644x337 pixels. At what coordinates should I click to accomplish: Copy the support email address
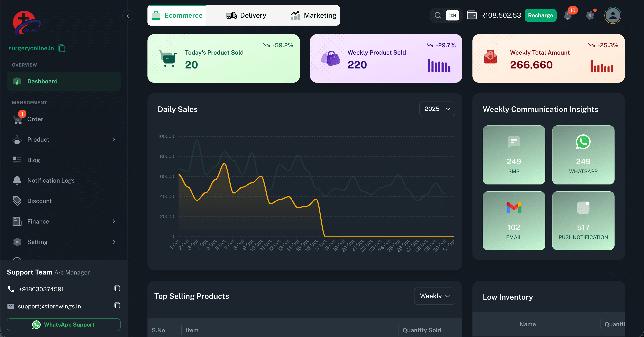pyautogui.click(x=117, y=305)
